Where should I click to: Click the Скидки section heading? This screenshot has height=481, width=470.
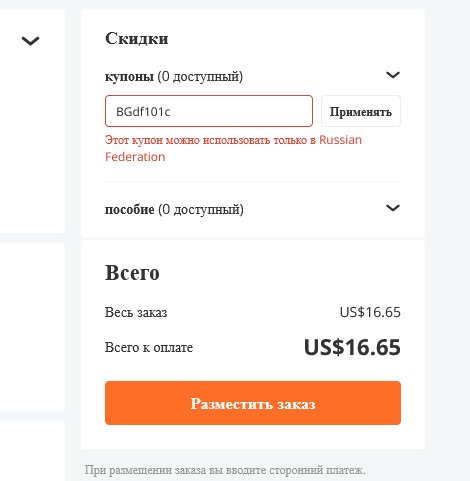[137, 38]
